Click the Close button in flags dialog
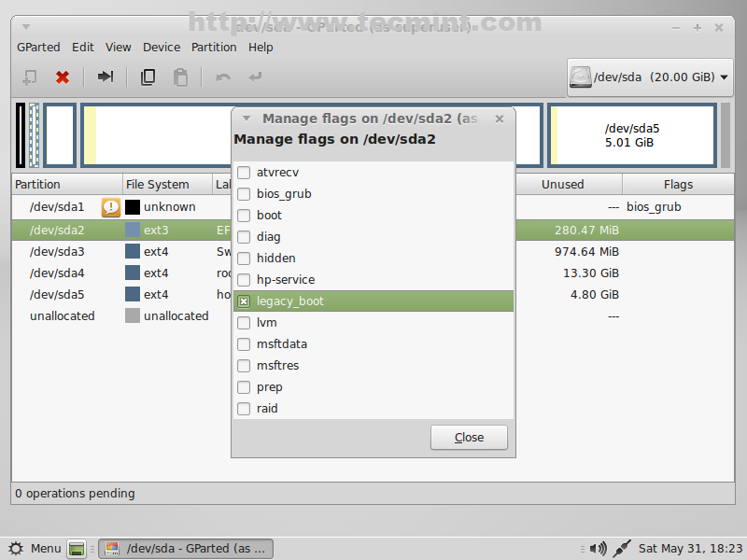This screenshot has width=747, height=560. click(470, 437)
